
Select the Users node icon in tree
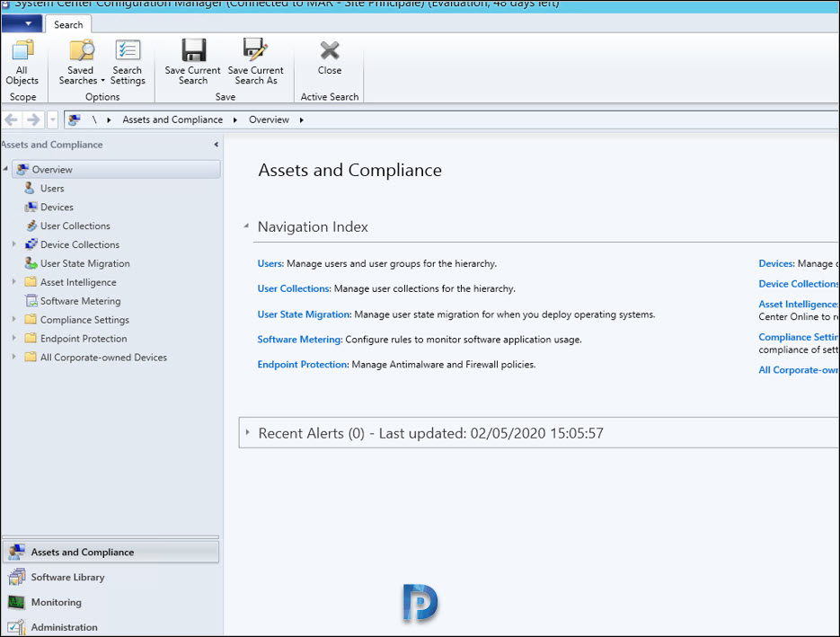pyautogui.click(x=30, y=188)
